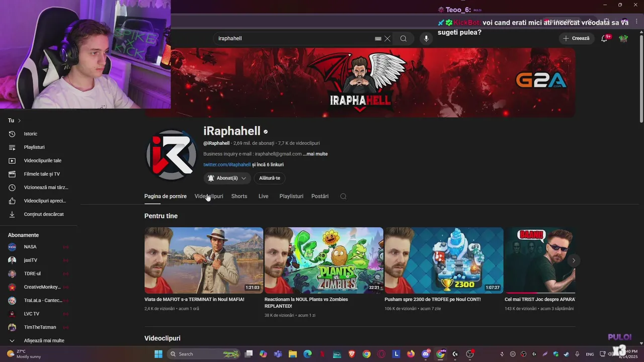Open the TDRE-ul subscription channel

[38, 274]
